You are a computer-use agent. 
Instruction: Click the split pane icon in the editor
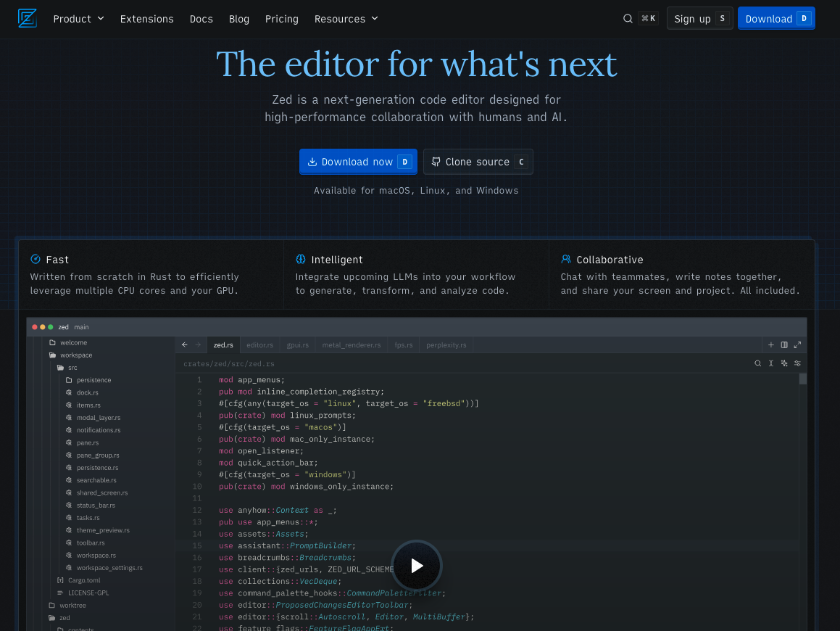(784, 345)
